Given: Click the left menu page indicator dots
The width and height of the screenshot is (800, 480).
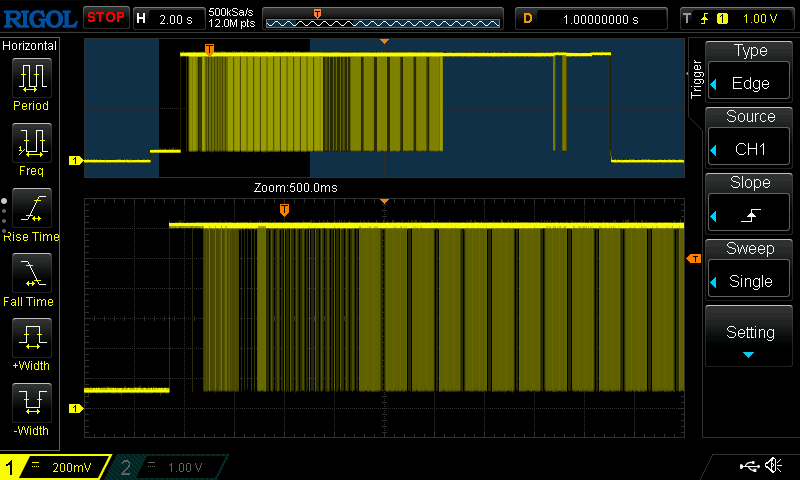Looking at the screenshot, I should point(4,216).
